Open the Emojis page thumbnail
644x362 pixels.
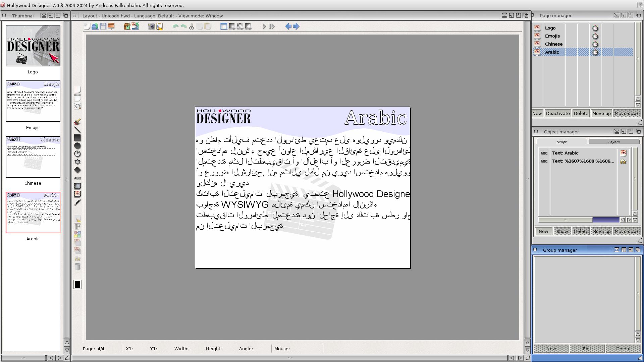33,101
